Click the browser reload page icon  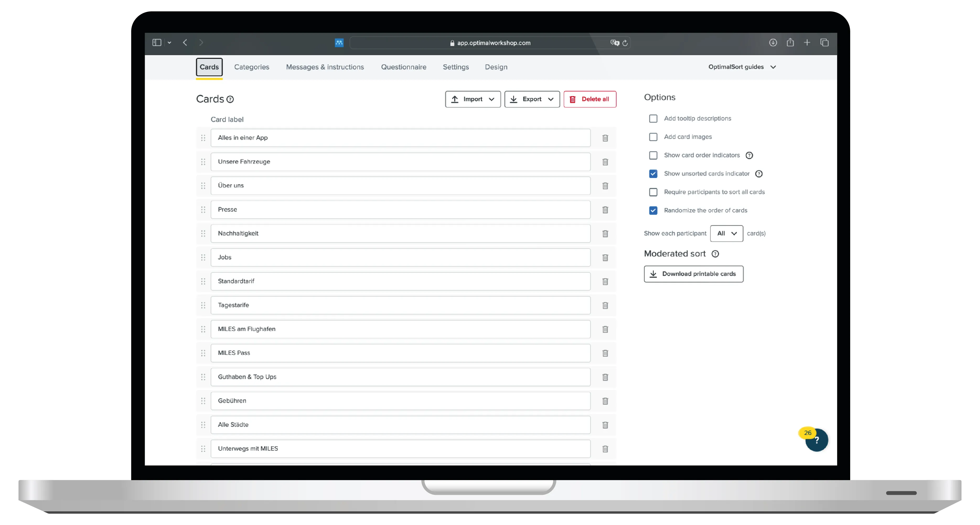click(625, 43)
